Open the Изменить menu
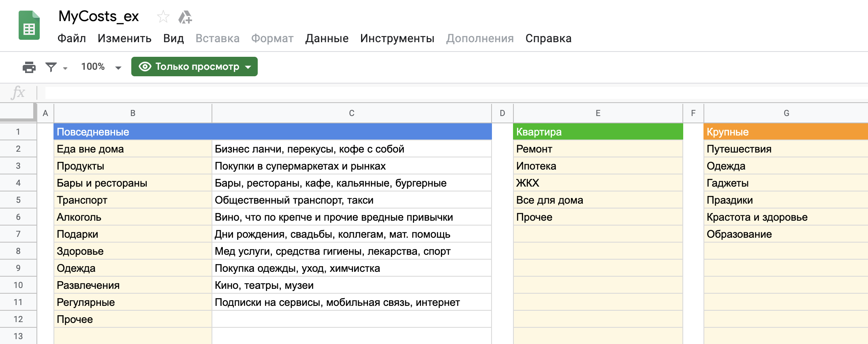The width and height of the screenshot is (868, 344). pos(124,39)
